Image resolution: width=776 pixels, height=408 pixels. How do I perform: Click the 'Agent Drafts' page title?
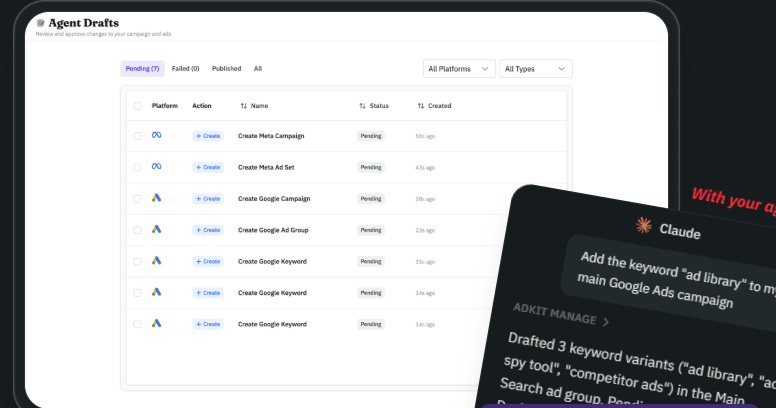click(84, 23)
